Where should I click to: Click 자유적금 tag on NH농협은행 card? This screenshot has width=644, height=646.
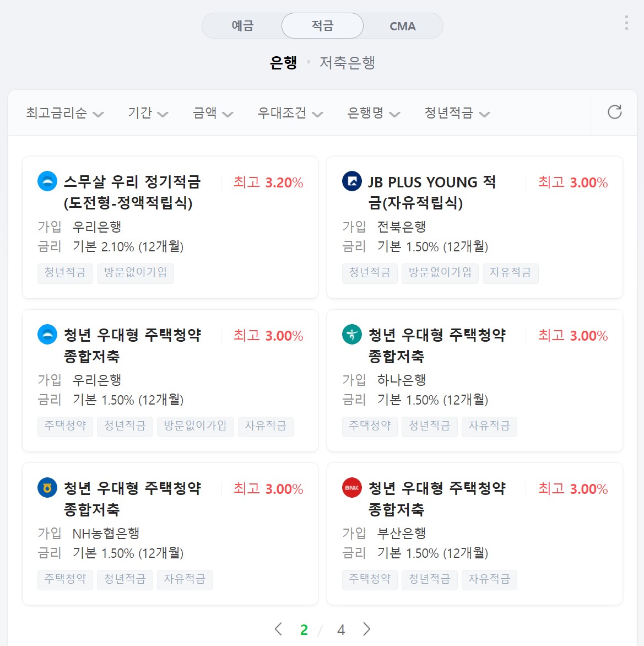point(185,579)
